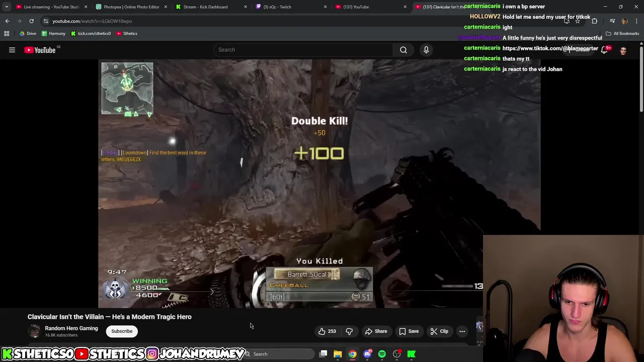
Task: Open the YouTube notifications bell
Action: [x=604, y=50]
